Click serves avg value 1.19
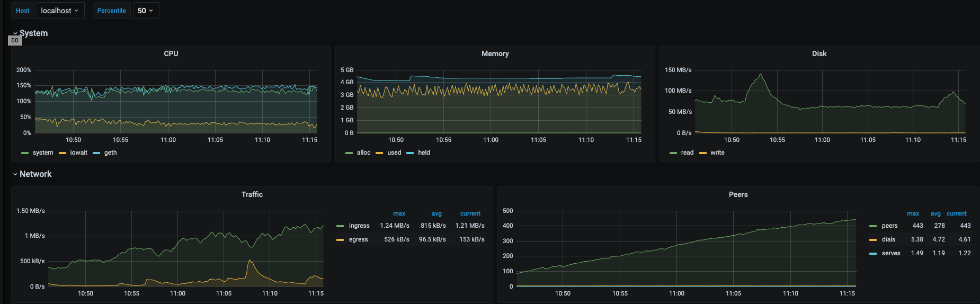This screenshot has height=304, width=980. tap(939, 253)
